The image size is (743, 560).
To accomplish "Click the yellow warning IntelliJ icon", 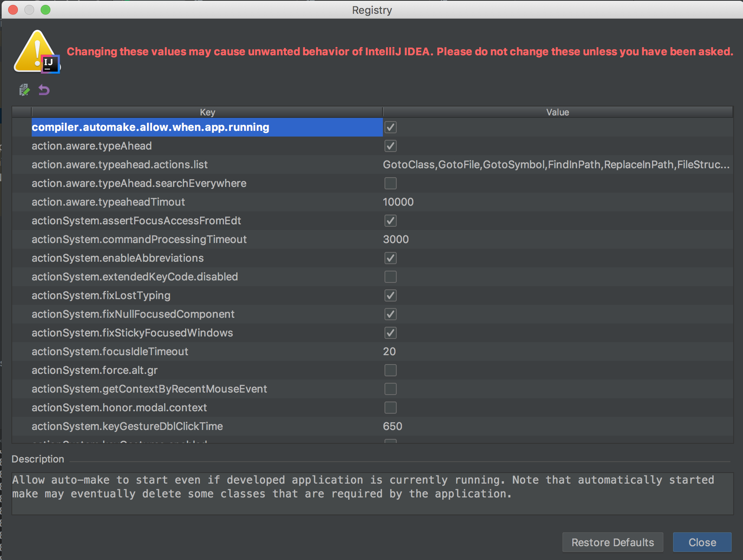I will (37, 52).
